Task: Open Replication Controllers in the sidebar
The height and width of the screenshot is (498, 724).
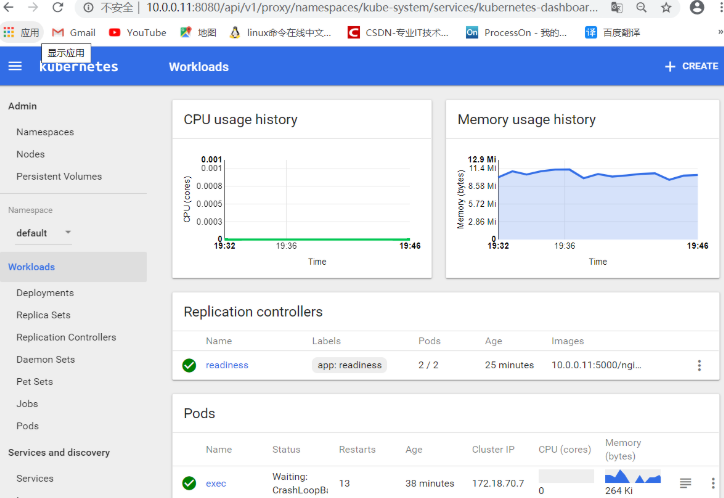Action: (66, 337)
